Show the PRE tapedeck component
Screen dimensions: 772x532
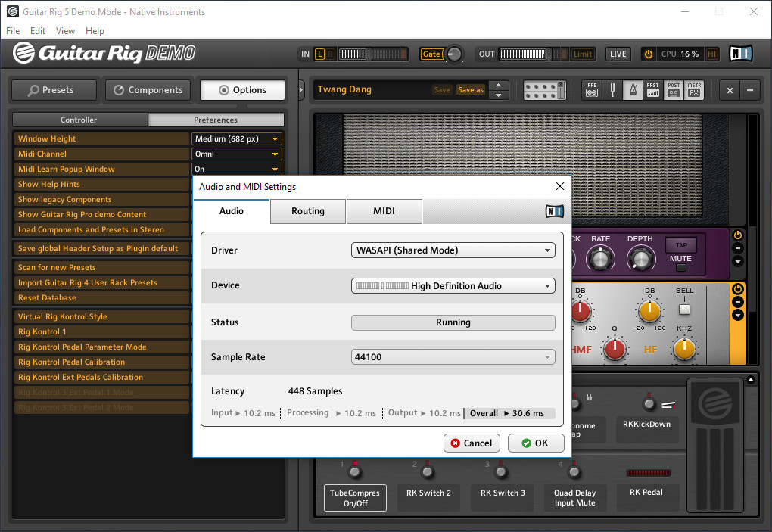pos(592,90)
